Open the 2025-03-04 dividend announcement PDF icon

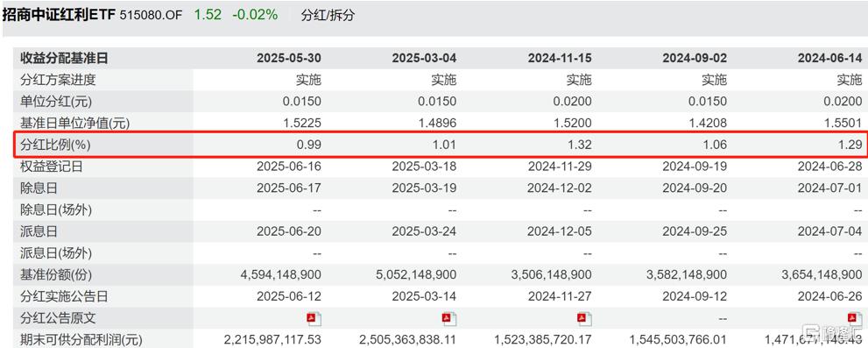point(449,318)
